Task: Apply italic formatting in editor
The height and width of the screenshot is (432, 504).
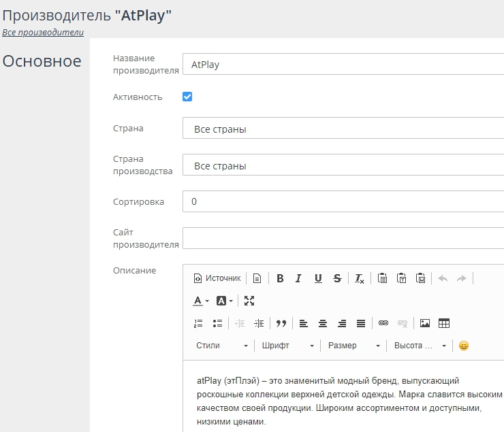Action: [x=298, y=278]
